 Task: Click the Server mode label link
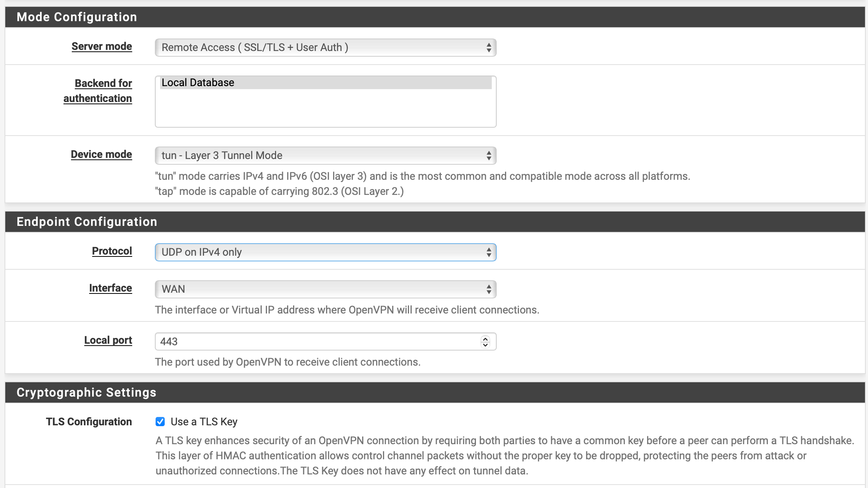[102, 46]
